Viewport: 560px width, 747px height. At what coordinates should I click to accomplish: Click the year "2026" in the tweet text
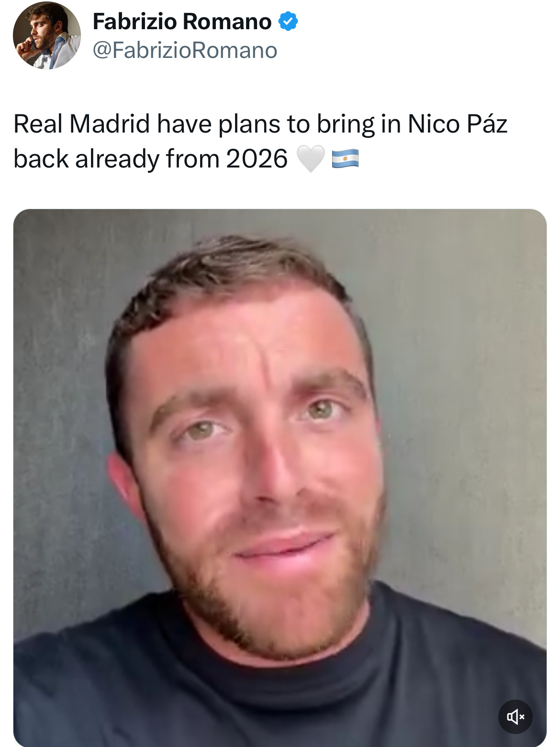[x=257, y=159]
